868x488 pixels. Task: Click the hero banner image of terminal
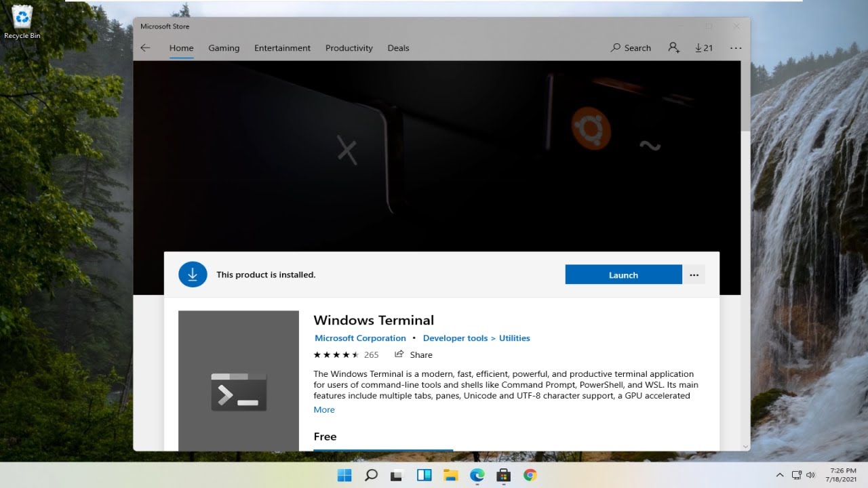[x=437, y=156]
